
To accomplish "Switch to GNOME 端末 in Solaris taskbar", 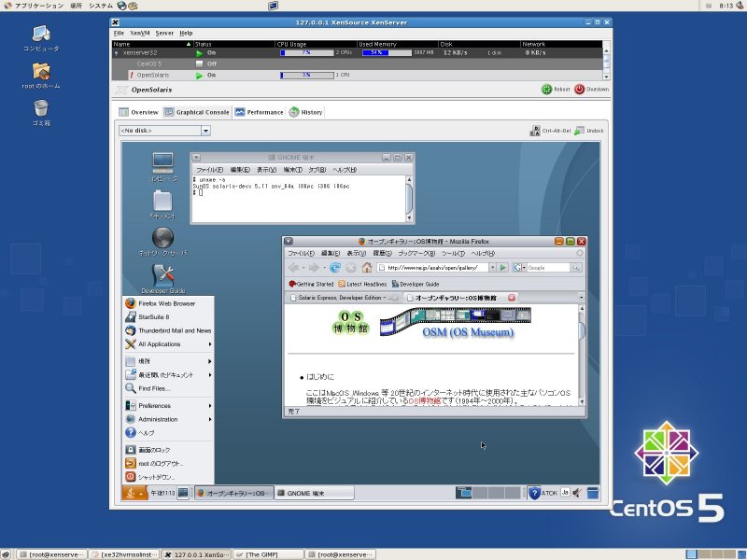I will [x=315, y=493].
